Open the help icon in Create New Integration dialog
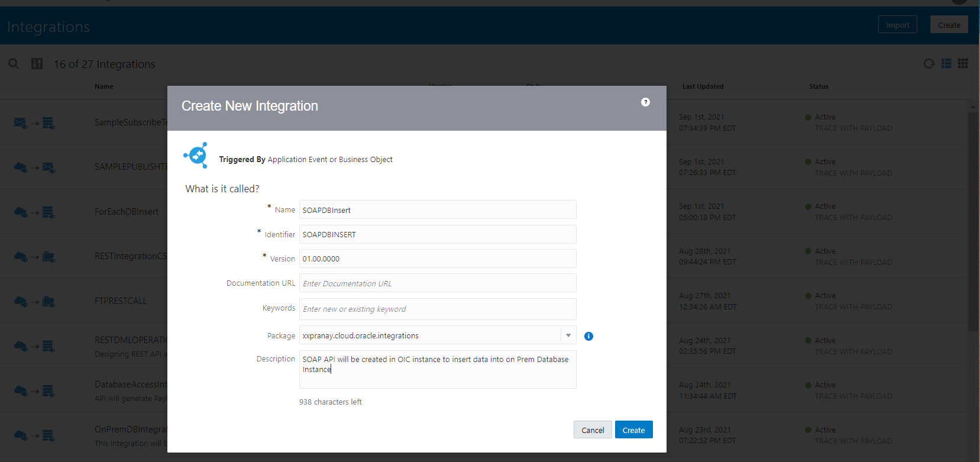 [645, 102]
